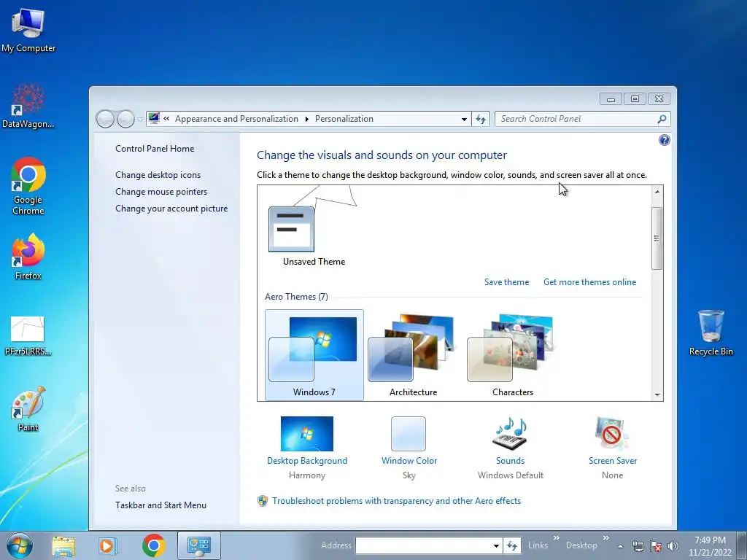Image resolution: width=747 pixels, height=560 pixels.
Task: Click the volume speaker tray icon
Action: tap(673, 546)
